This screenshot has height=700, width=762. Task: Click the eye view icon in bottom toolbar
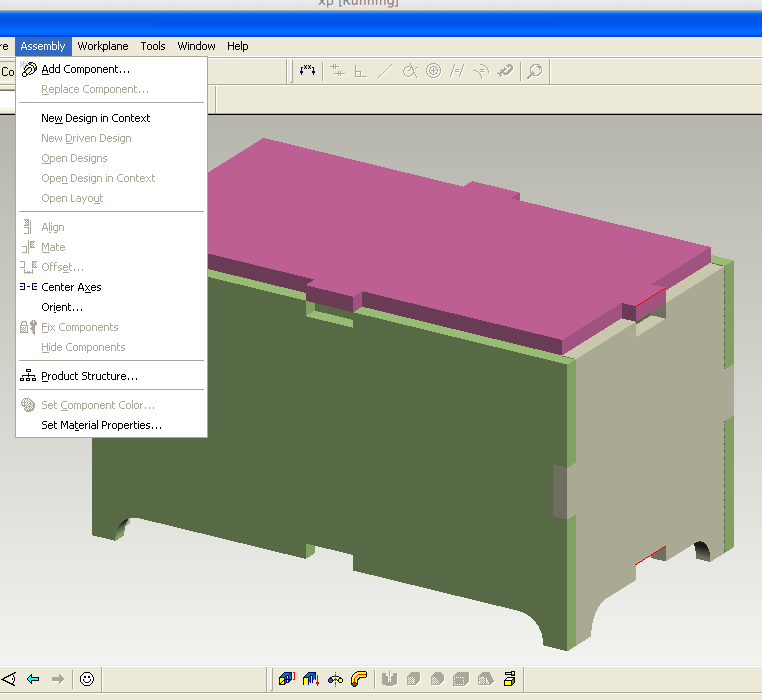pos(9,679)
